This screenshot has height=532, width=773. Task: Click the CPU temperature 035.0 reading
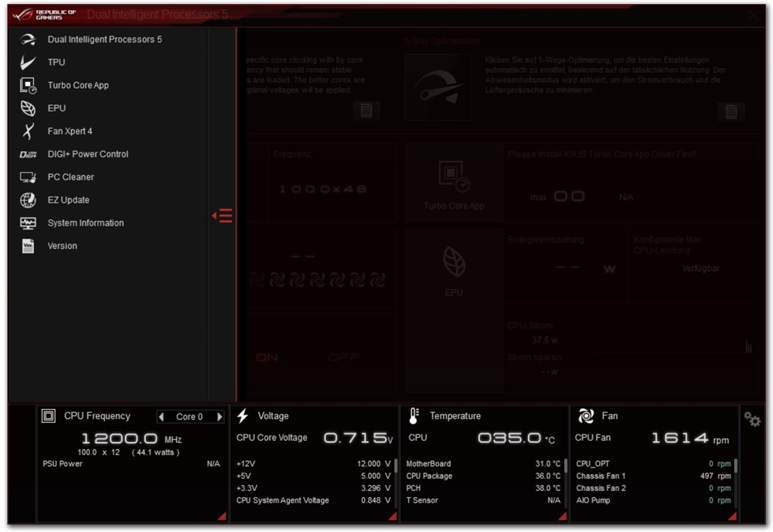pyautogui.click(x=516, y=438)
